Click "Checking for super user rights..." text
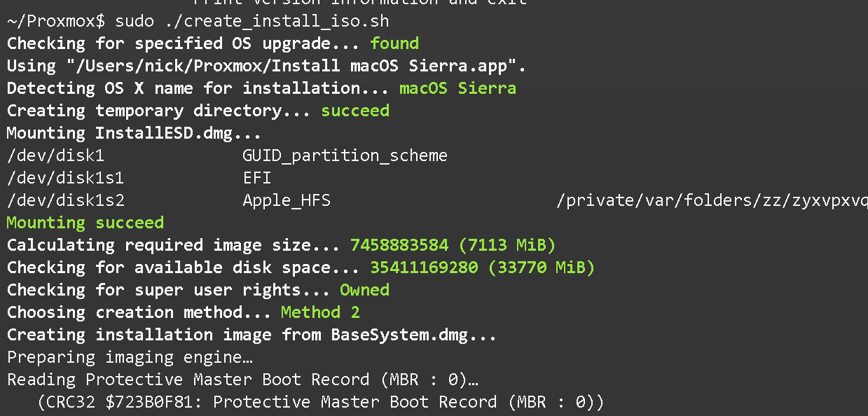Screen dimensions: 868x416 (x=169, y=290)
